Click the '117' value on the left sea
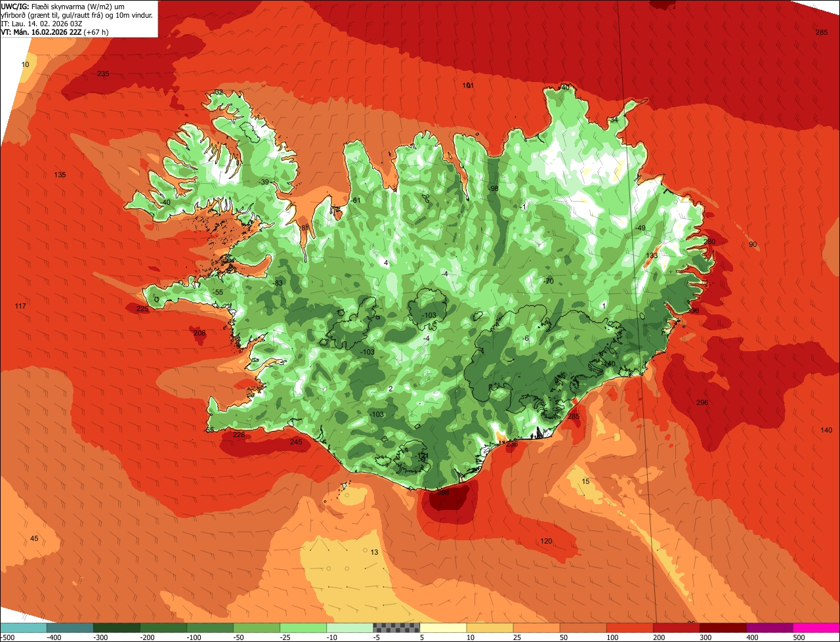Viewport: 840px width, 642px height. click(20, 306)
